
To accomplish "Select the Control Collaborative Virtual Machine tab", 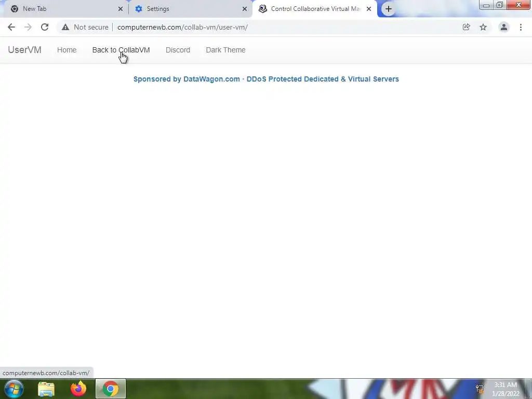I will pyautogui.click(x=314, y=9).
